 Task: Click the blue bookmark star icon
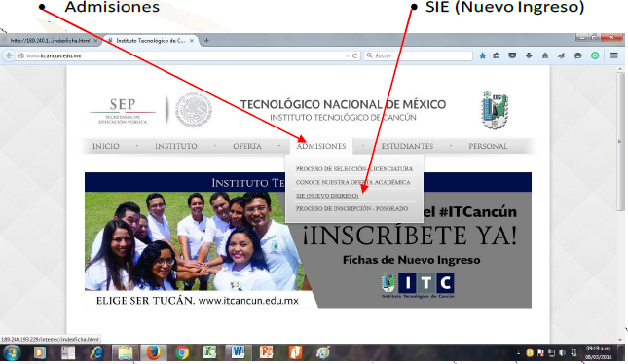[483, 55]
